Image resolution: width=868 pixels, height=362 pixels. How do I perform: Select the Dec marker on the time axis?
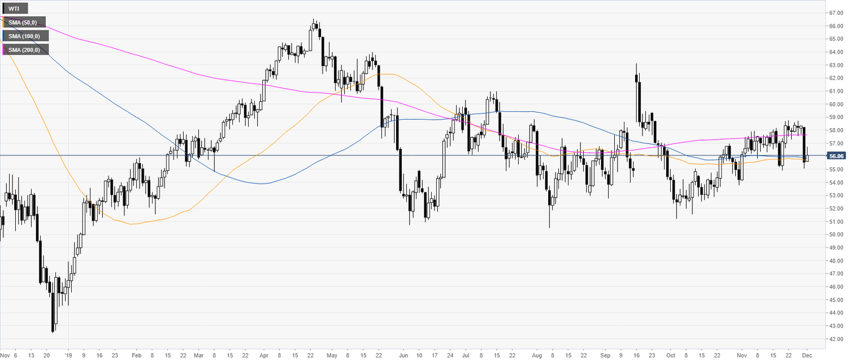[807, 356]
